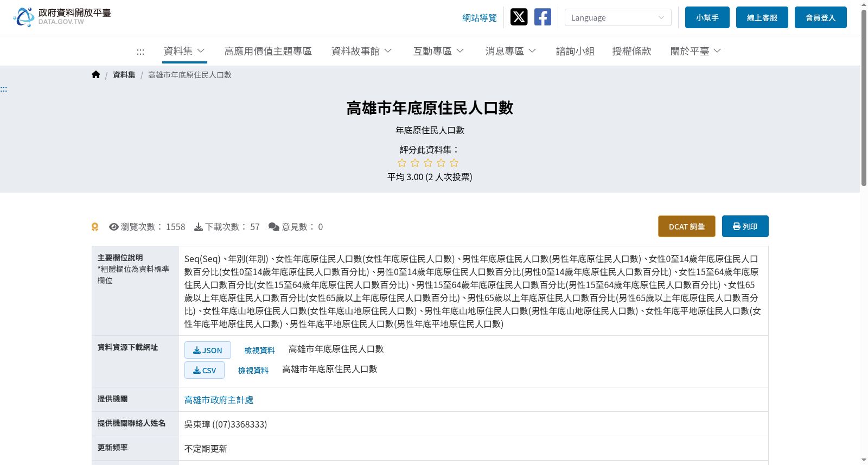This screenshot has width=868, height=465.
Task: Click the eye icon beside 瀏覽次數
Action: [114, 227]
